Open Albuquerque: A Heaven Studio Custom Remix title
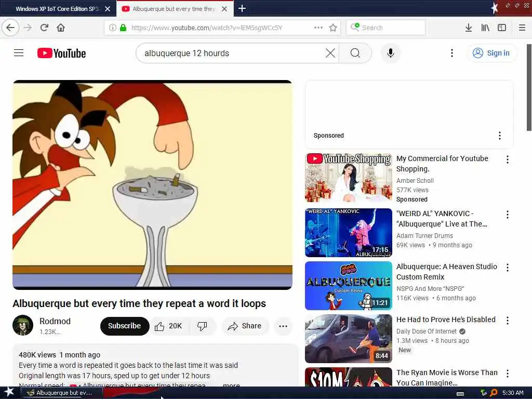This screenshot has height=399, width=532. coord(446,272)
